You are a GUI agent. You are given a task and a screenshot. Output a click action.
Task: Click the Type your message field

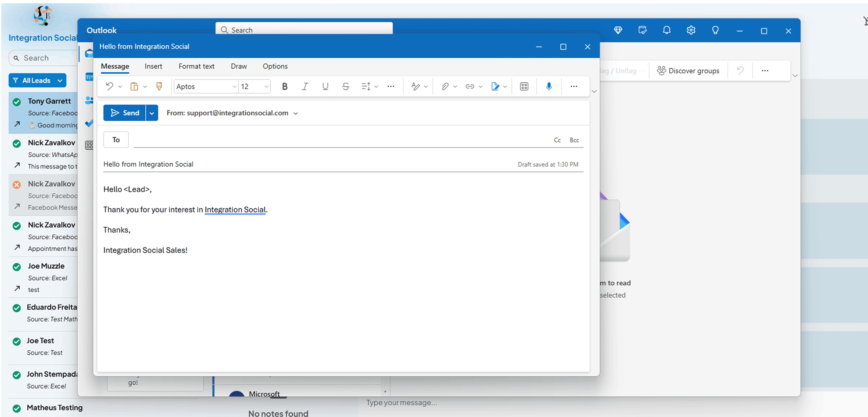tap(401, 403)
